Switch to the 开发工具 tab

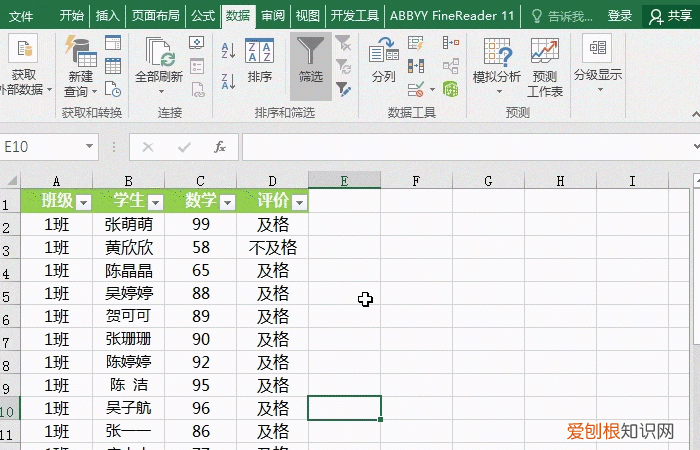(x=354, y=16)
